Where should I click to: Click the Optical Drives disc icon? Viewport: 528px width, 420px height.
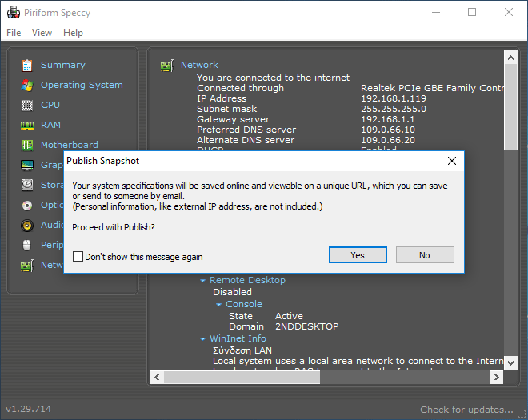tap(27, 206)
